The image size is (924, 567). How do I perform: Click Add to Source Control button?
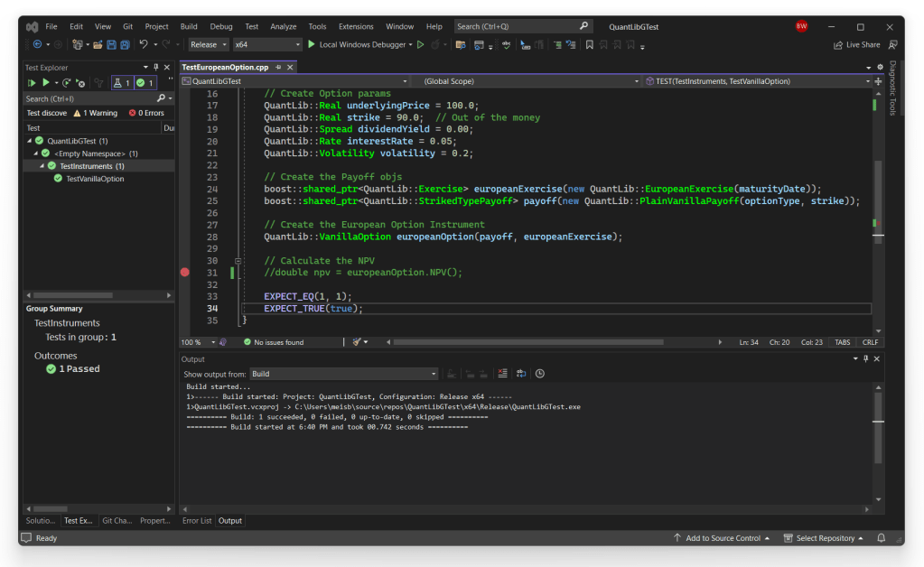(x=722, y=538)
